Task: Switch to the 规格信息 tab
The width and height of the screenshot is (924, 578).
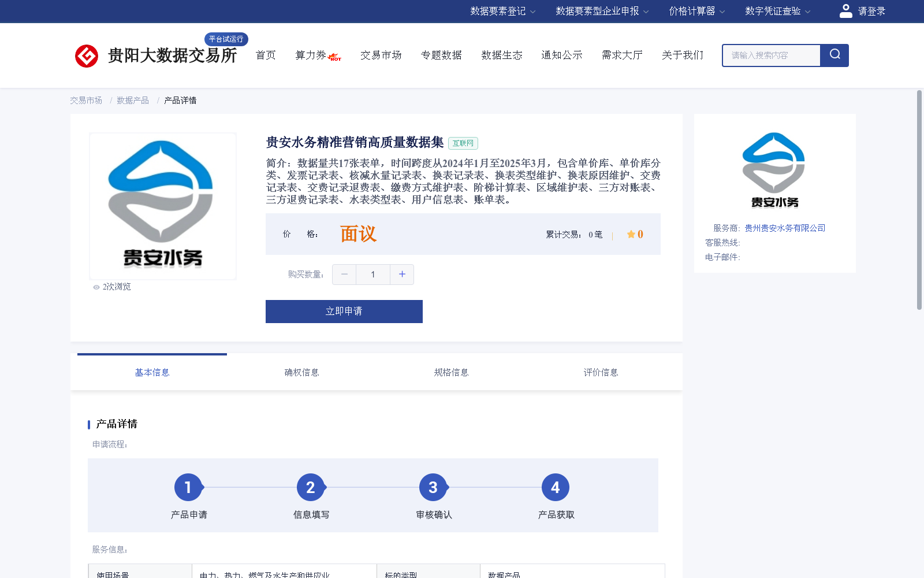Action: (451, 373)
